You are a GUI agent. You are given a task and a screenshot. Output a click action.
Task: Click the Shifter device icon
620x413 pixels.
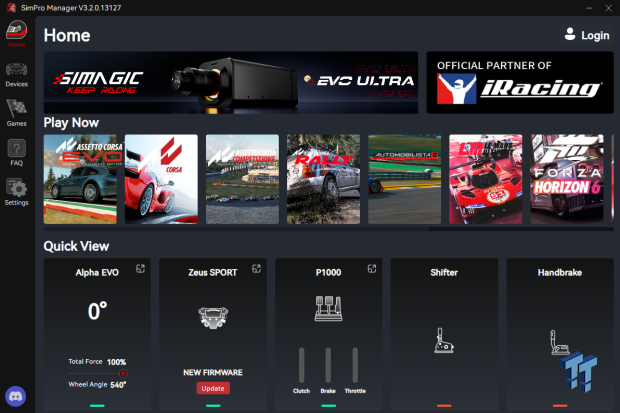pos(444,340)
